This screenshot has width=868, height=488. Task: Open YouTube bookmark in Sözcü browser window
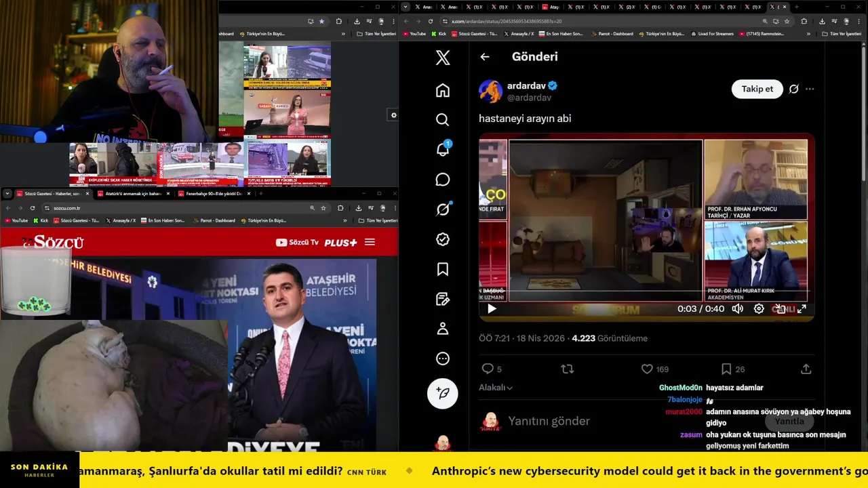[x=17, y=220]
